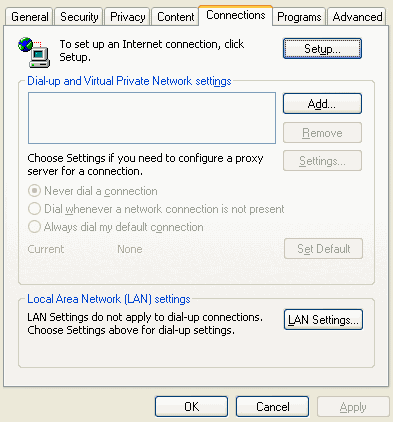Viewport: 393px width, 422px height.
Task: Click inside the dial-up connections list box
Action: [x=152, y=118]
